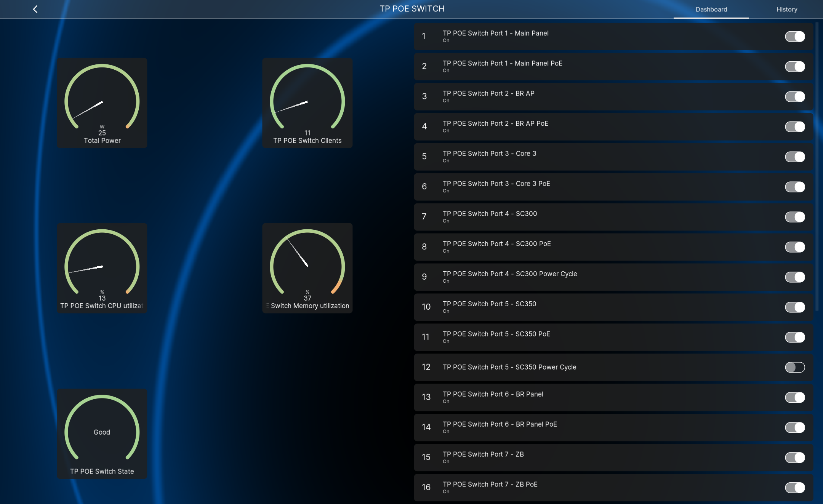
Task: Enable Port 5 SC350 Power Cycle toggle
Action: [x=795, y=367]
